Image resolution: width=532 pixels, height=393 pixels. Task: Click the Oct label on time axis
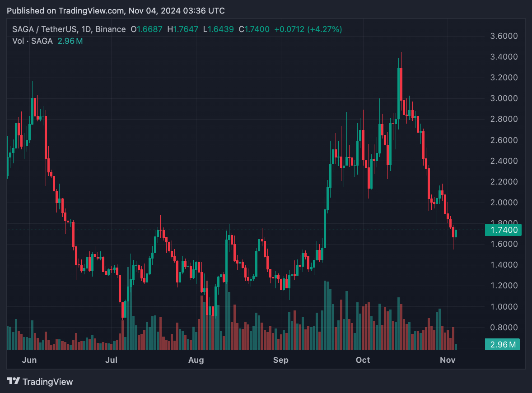coord(363,360)
